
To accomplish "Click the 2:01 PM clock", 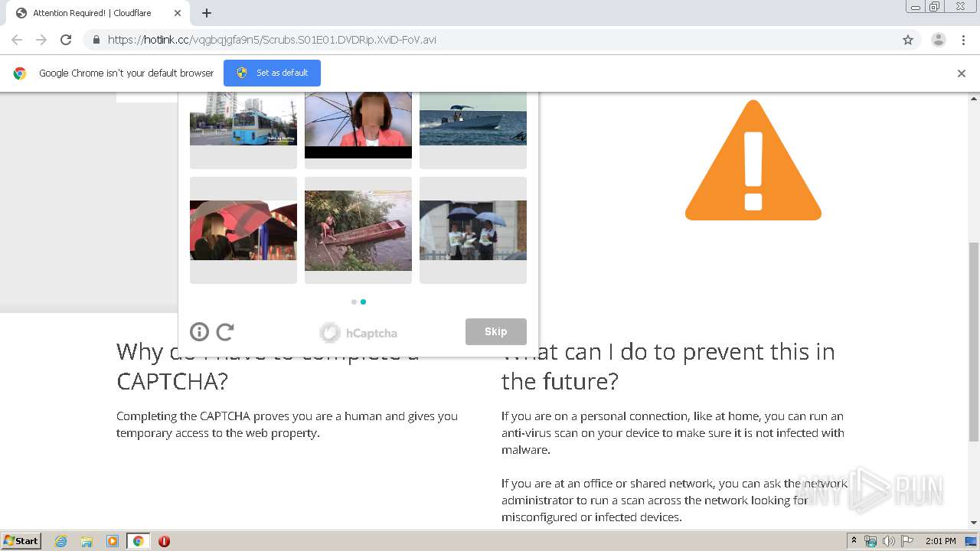I will click(x=940, y=541).
